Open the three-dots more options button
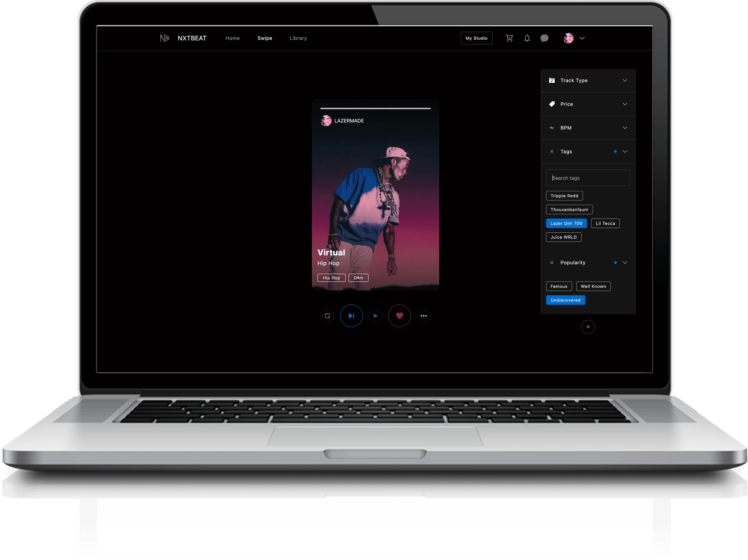 pos(423,316)
